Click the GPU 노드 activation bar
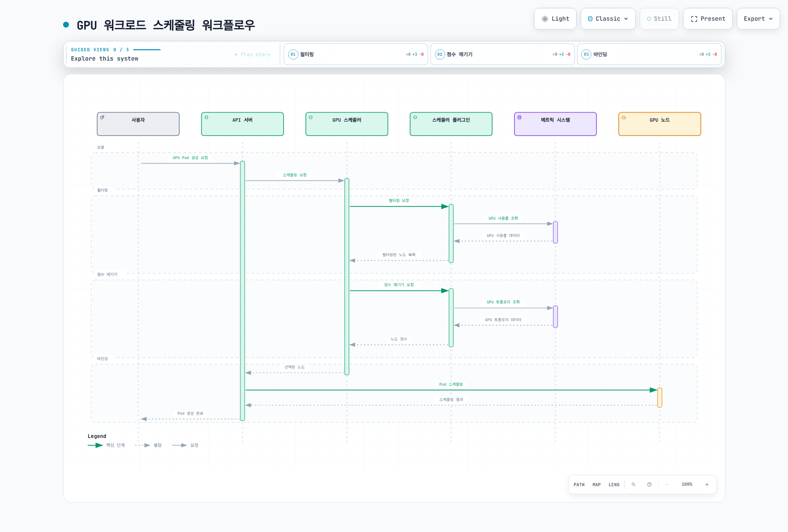Image resolution: width=788 pixels, height=532 pixels. [x=660, y=398]
